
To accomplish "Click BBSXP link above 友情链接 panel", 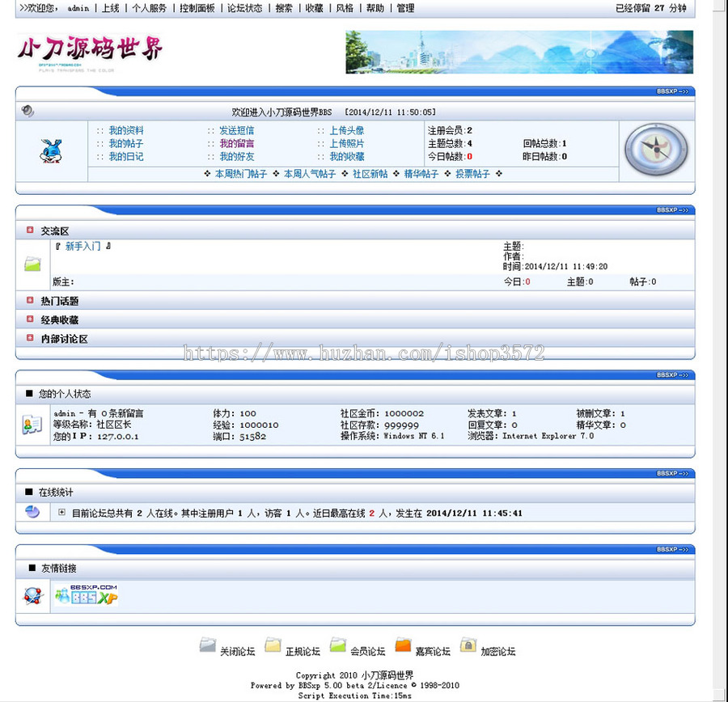I will [x=672, y=549].
